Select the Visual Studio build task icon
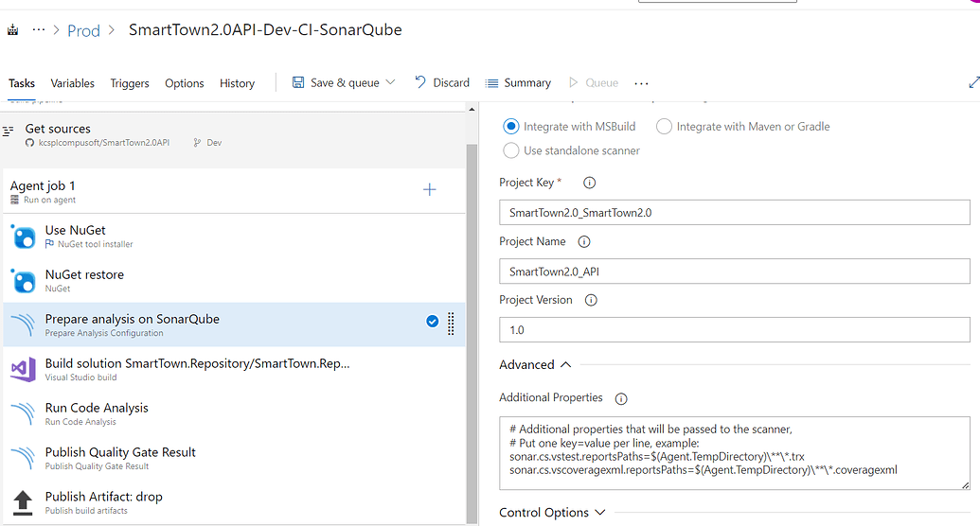 (x=24, y=369)
